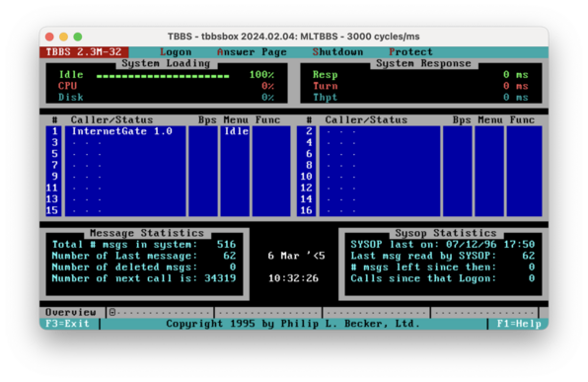Click the clock showing 10:32:26

(293, 278)
